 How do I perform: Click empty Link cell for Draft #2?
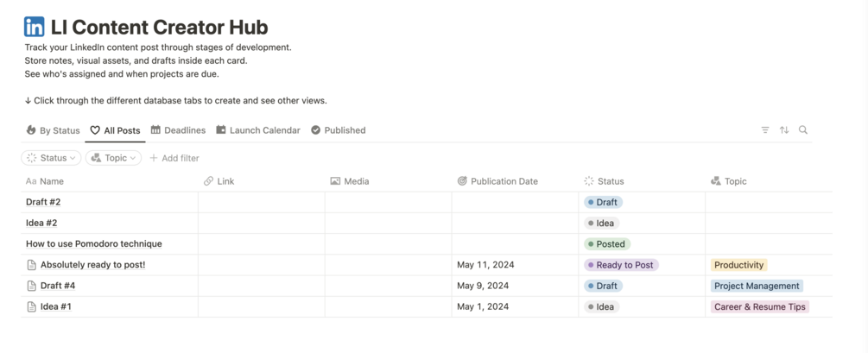tap(261, 202)
